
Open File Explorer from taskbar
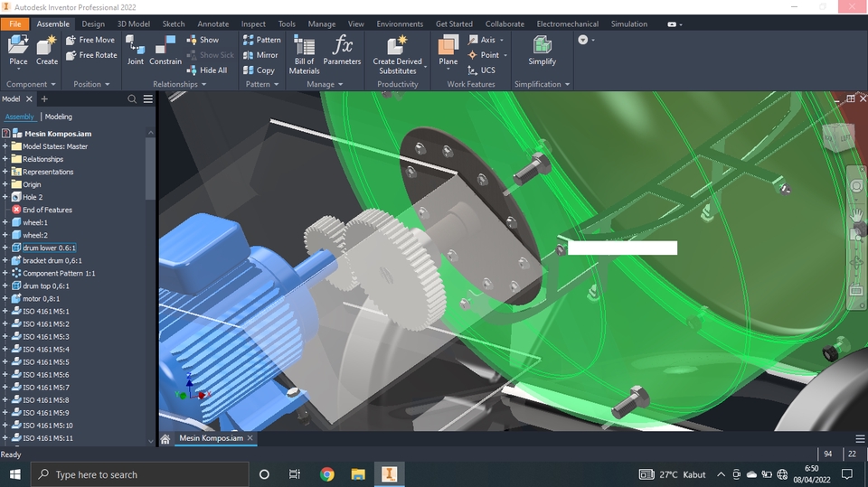[x=358, y=474]
